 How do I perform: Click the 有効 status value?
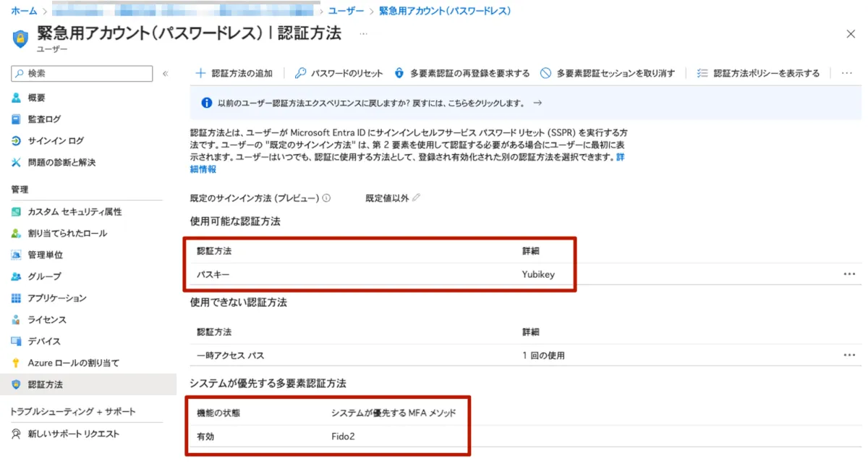[205, 436]
